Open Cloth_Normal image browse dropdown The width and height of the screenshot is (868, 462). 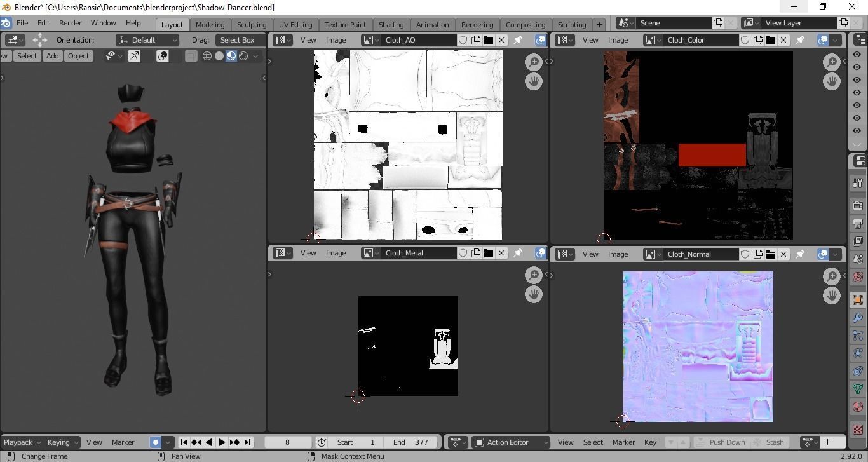653,254
